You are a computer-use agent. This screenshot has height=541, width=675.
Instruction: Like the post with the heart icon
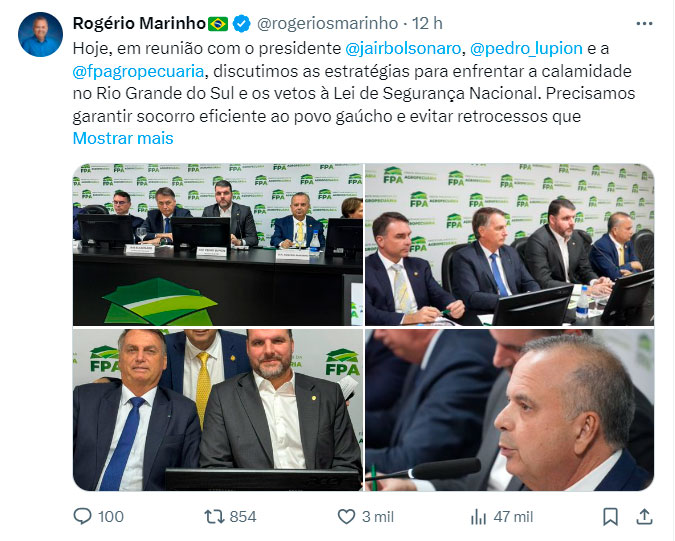346,516
